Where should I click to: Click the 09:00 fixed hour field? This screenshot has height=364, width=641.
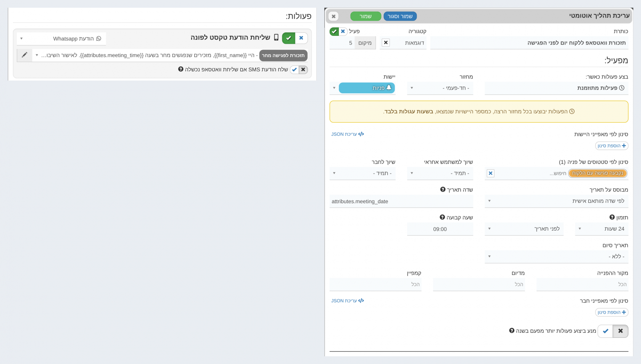tap(440, 229)
